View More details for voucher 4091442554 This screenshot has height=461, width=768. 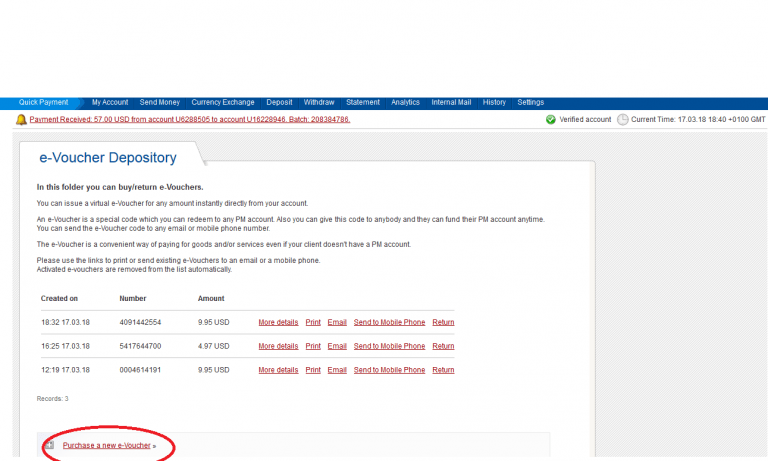pos(278,322)
